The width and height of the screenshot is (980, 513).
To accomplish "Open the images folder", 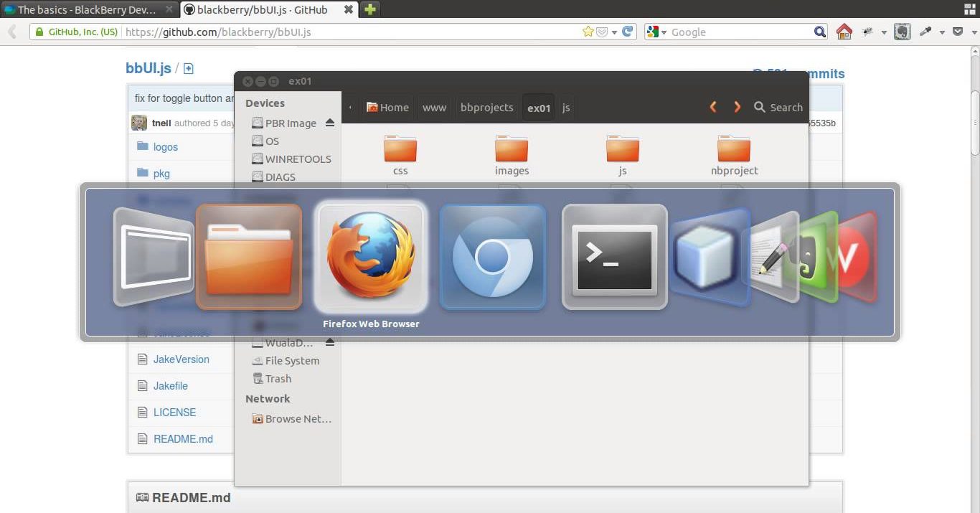I will point(512,154).
